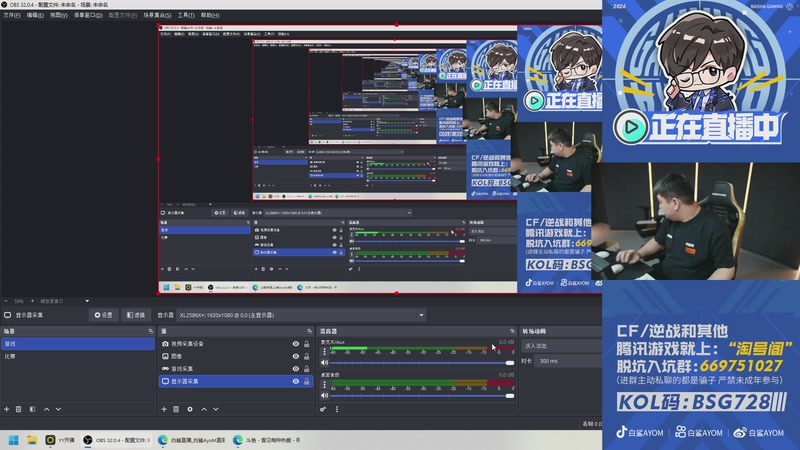800x450 pixels.
Task: Open the 视图(V) menu
Action: pos(59,15)
